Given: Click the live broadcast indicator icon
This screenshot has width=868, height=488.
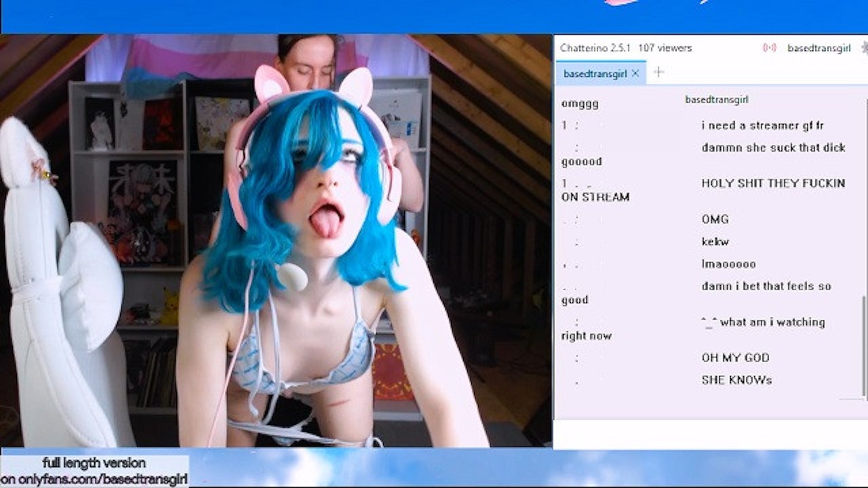Looking at the screenshot, I should [769, 48].
